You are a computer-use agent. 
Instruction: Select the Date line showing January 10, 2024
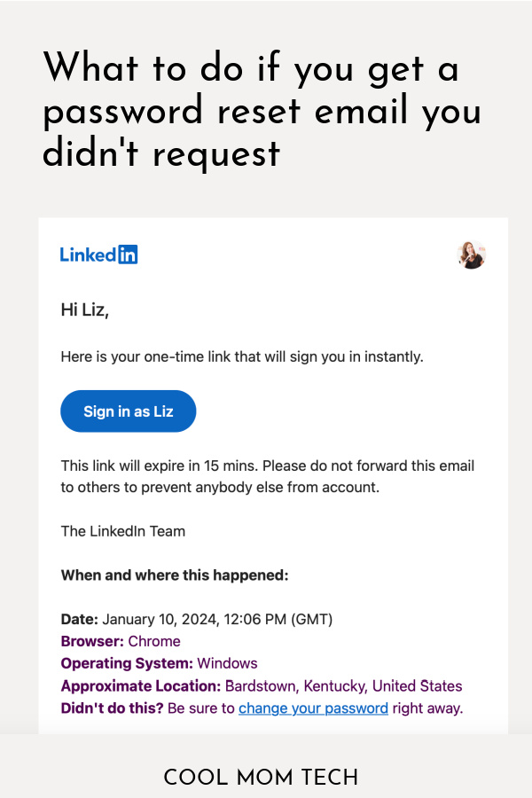(195, 619)
